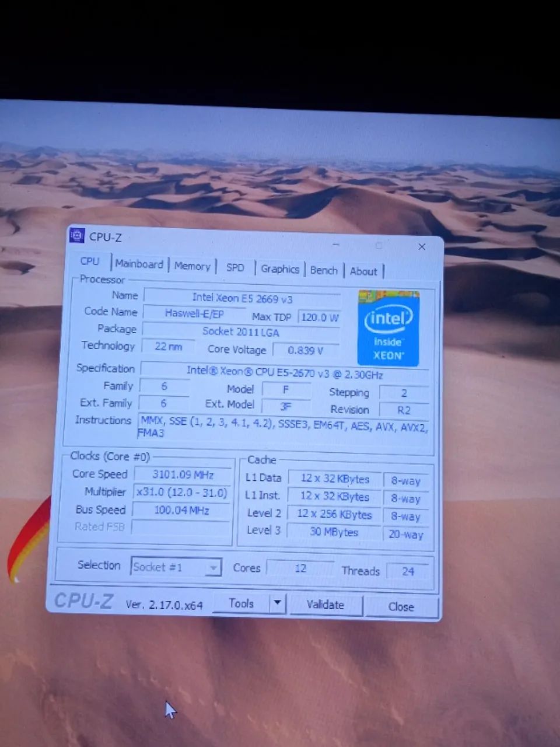560x747 pixels.
Task: Open the Memory tab
Action: pyautogui.click(x=192, y=266)
